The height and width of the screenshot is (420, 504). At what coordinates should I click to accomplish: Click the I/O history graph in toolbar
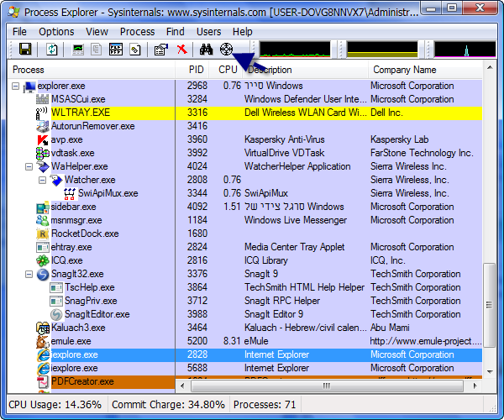(x=465, y=50)
